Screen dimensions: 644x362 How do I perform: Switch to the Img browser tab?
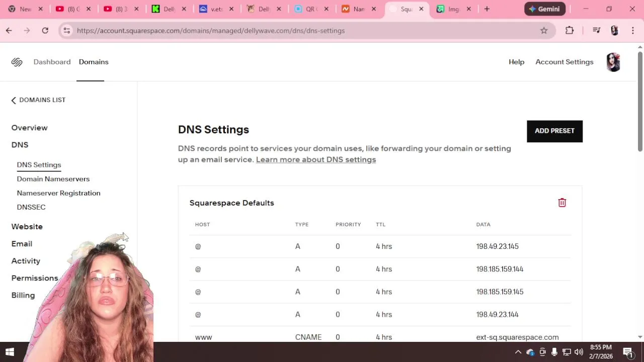pos(454,9)
